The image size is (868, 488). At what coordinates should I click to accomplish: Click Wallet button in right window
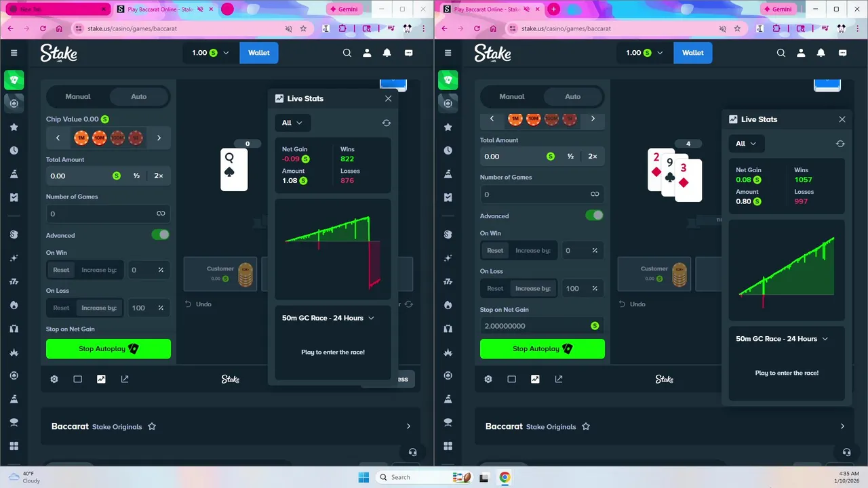pos(693,53)
